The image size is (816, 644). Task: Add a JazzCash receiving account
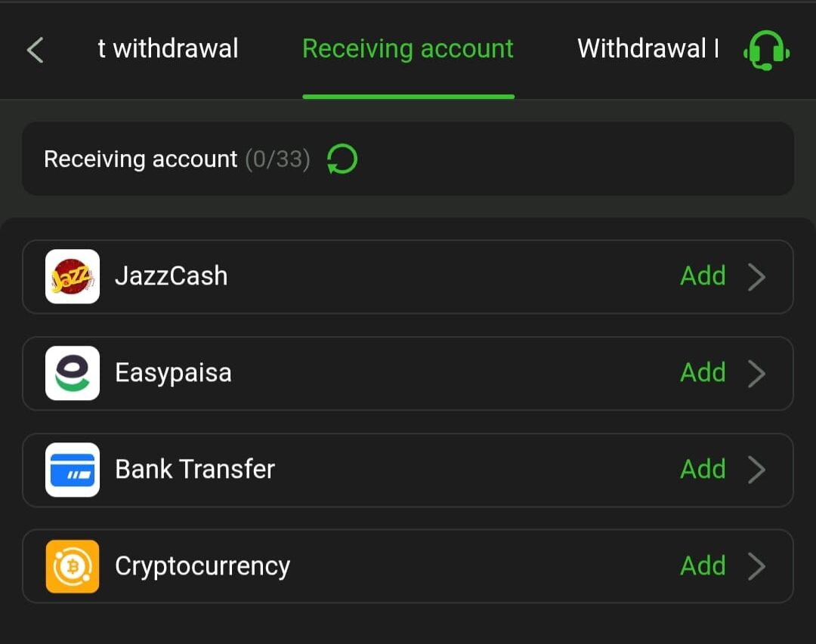[702, 276]
